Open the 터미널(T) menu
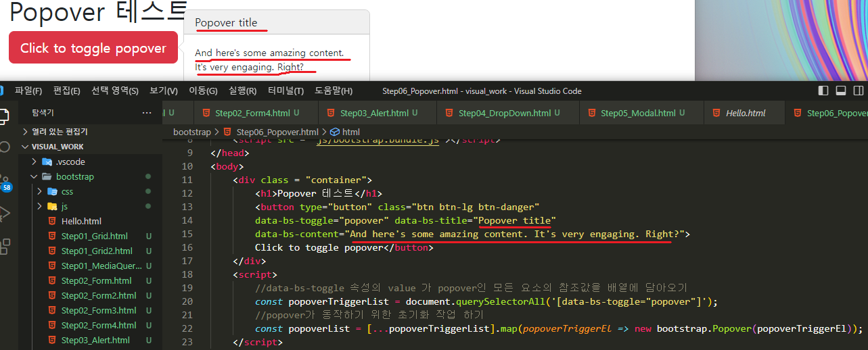Image resolution: width=868 pixels, height=350 pixels. click(285, 91)
